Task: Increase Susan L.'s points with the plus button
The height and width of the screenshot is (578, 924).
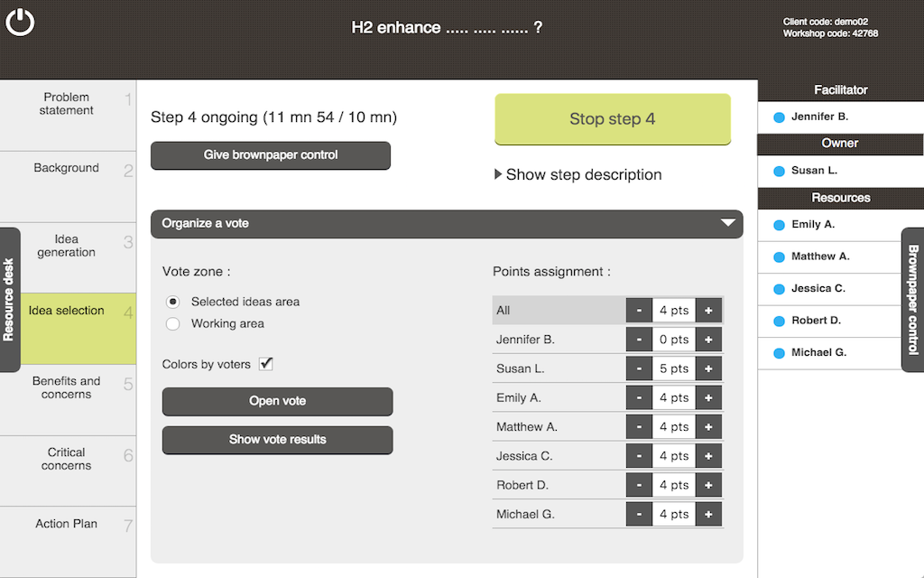Action: [x=708, y=368]
